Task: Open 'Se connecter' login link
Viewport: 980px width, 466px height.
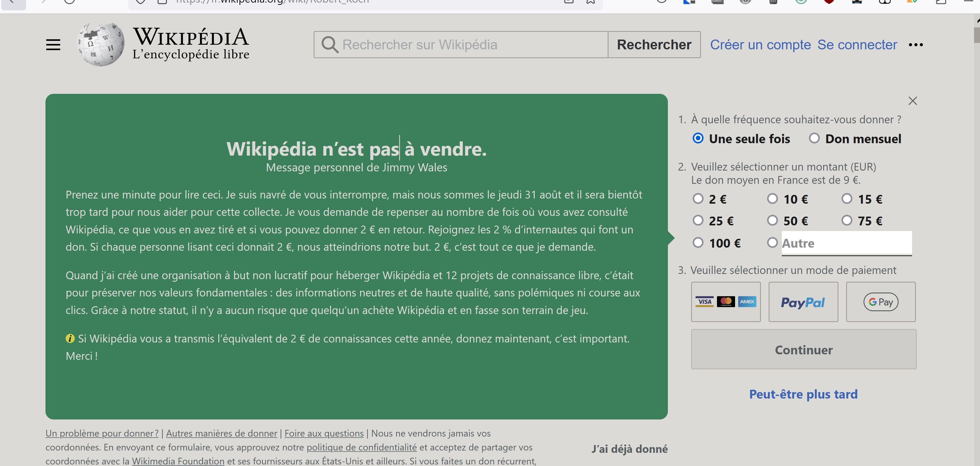Action: (x=857, y=44)
